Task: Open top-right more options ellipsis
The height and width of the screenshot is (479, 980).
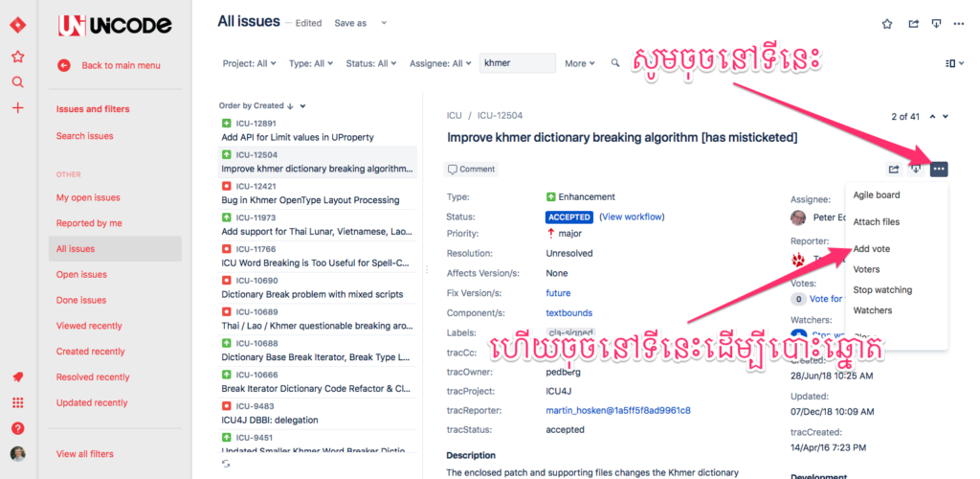Action: (x=959, y=24)
